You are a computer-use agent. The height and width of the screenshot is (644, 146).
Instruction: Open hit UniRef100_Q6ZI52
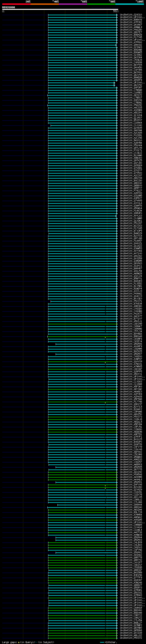pyautogui.click(x=131, y=85)
